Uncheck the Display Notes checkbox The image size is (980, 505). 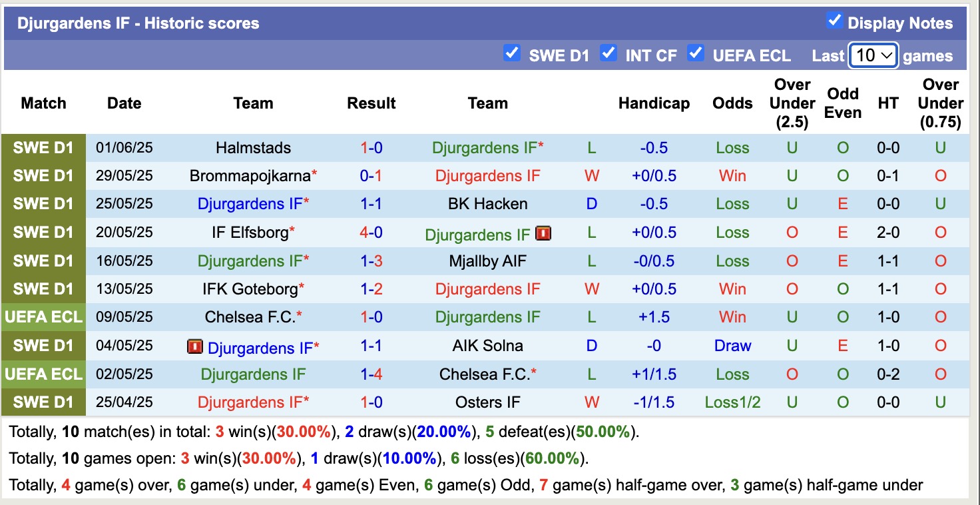click(x=834, y=21)
